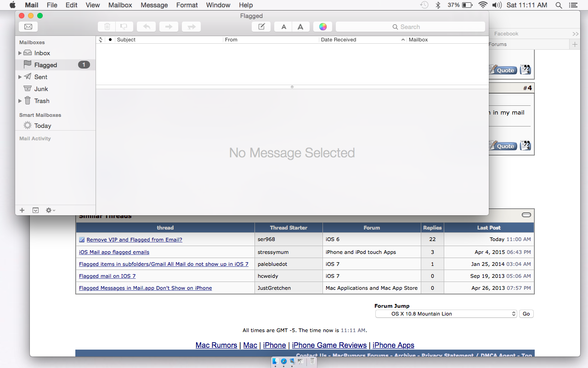This screenshot has width=588, height=368.
Task: Open a new browser tab with plus
Action: [x=575, y=44]
